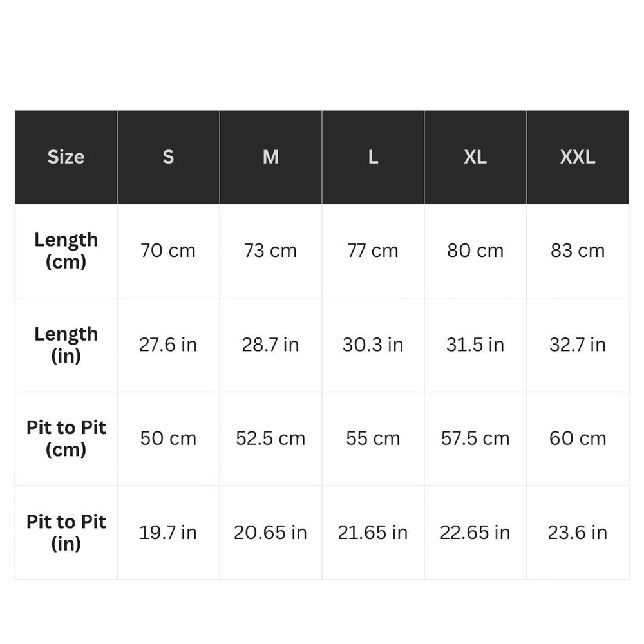644x644 pixels.
Task: Select the XXL size column header
Action: click(x=578, y=157)
